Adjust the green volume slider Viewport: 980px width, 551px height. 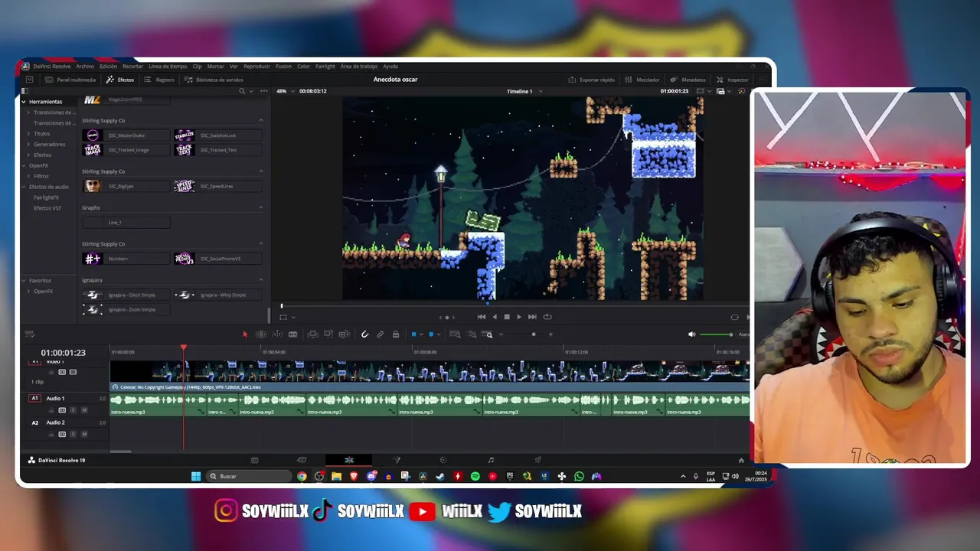pos(717,334)
